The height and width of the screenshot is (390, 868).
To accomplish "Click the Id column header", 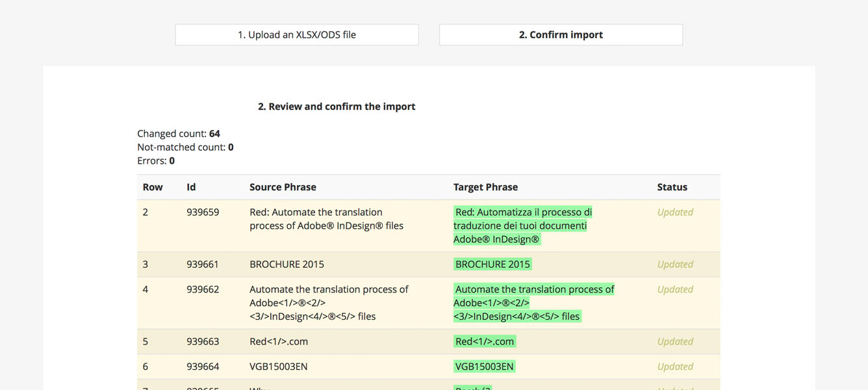I will point(191,187).
